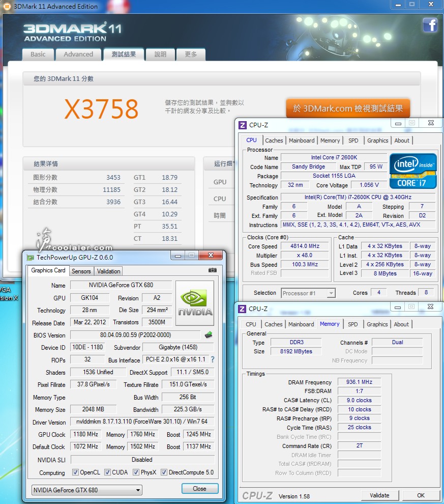Screen dimensions: 444x504
Task: Open the 說明 tab in 3DMark
Action: (x=160, y=54)
